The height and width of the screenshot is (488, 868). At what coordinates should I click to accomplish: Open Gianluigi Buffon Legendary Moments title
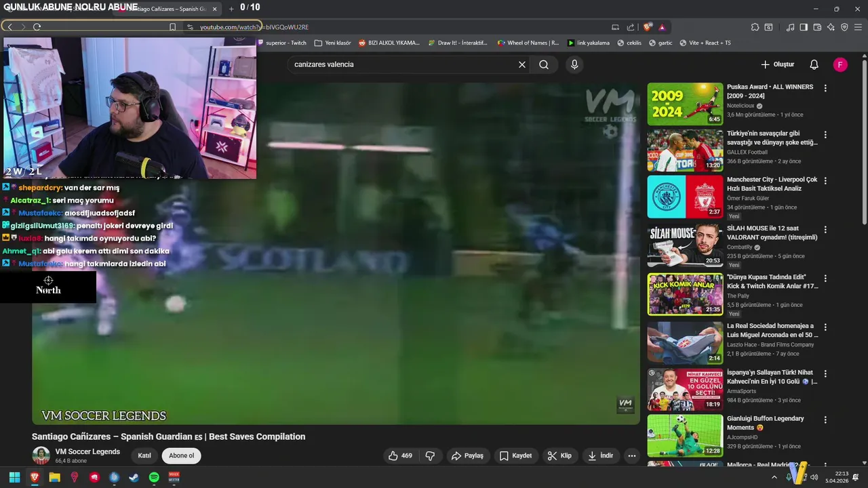[x=766, y=423]
